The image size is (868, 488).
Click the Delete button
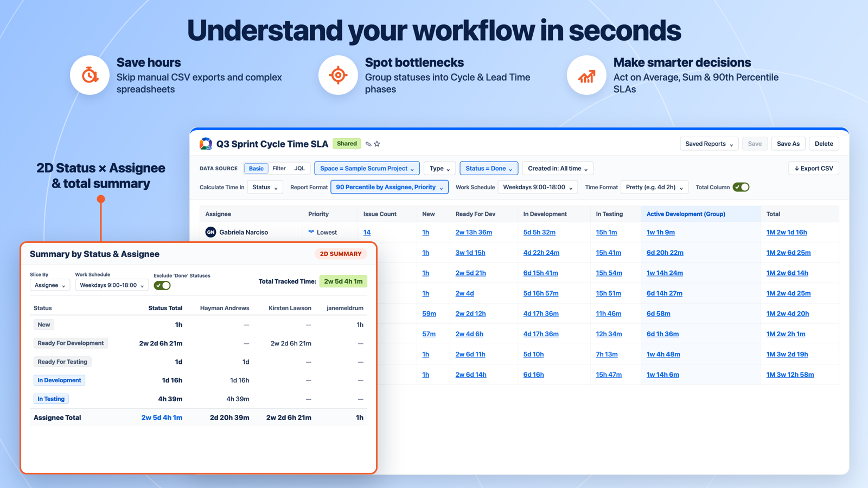824,144
